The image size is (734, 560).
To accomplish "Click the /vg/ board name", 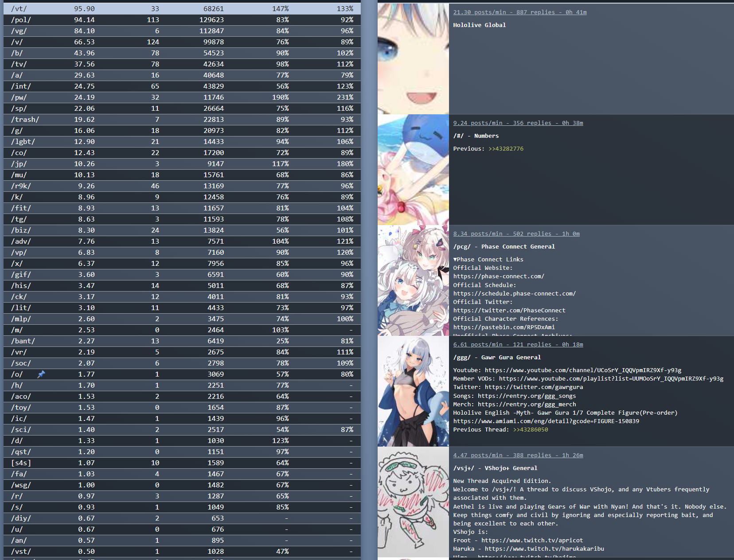I will pyautogui.click(x=19, y=31).
